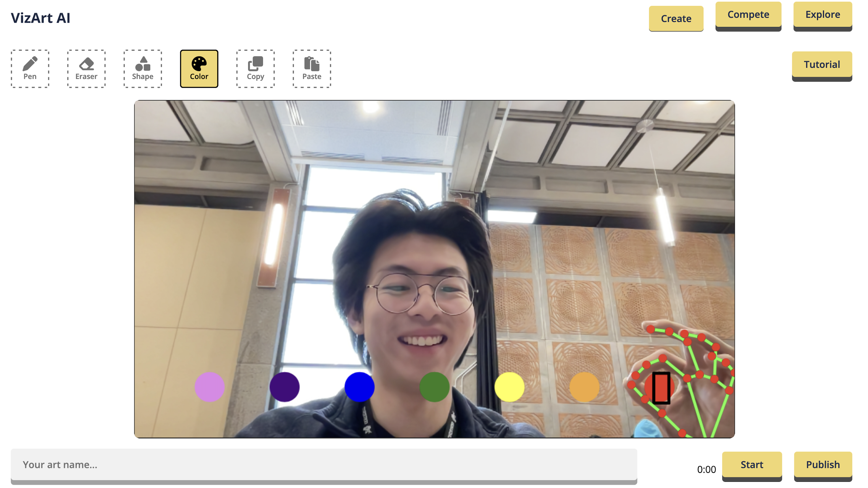Viewport: 868px width, 488px height.
Task: Select the Pen tool
Action: pos(30,69)
